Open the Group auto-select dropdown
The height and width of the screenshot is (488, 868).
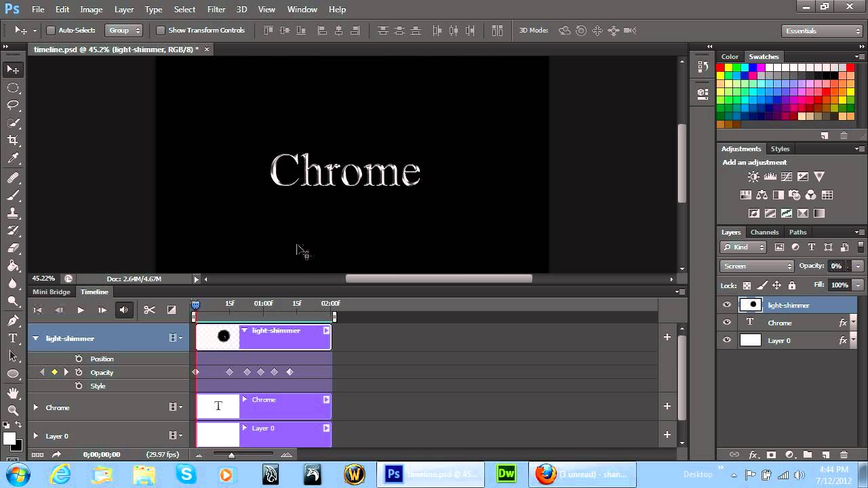pyautogui.click(x=124, y=30)
